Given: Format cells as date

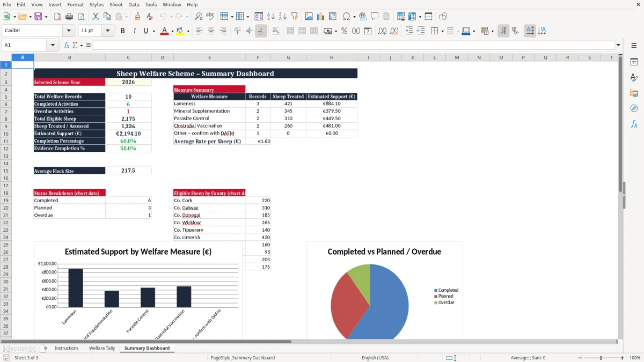Looking at the screenshot, I should tap(368, 31).
